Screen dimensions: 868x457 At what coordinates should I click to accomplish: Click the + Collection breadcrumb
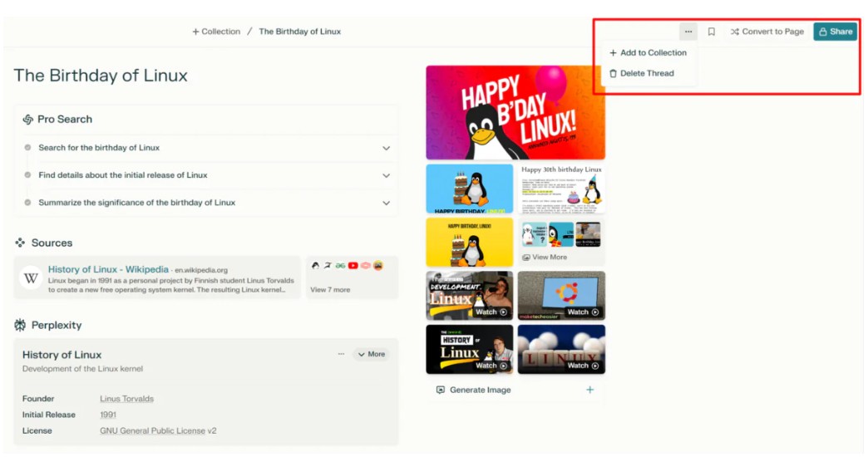coord(216,32)
